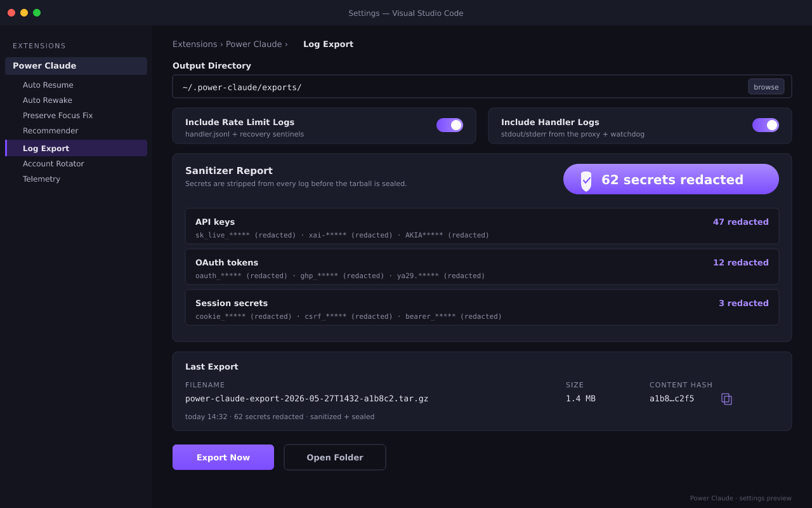Click the export filename power-claude-export-2026-05-27T1432-a1b8c2.tar.gz
Screen dimensions: 812x508
tap(306, 399)
